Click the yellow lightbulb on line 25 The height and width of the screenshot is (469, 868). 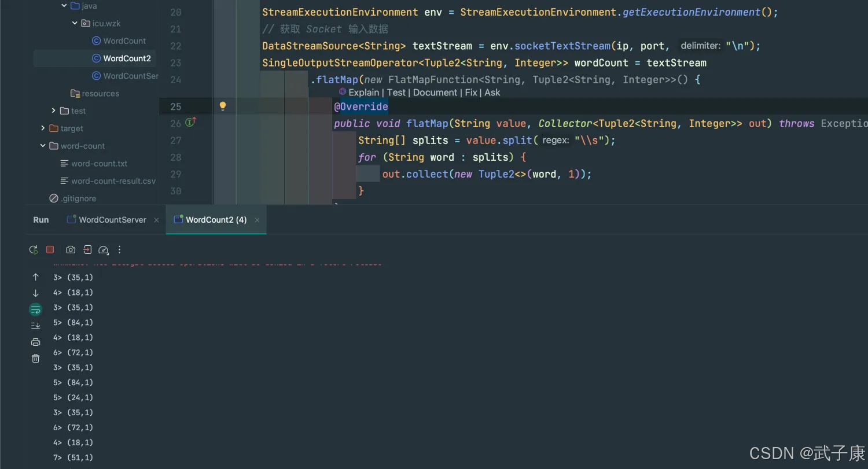tap(223, 106)
